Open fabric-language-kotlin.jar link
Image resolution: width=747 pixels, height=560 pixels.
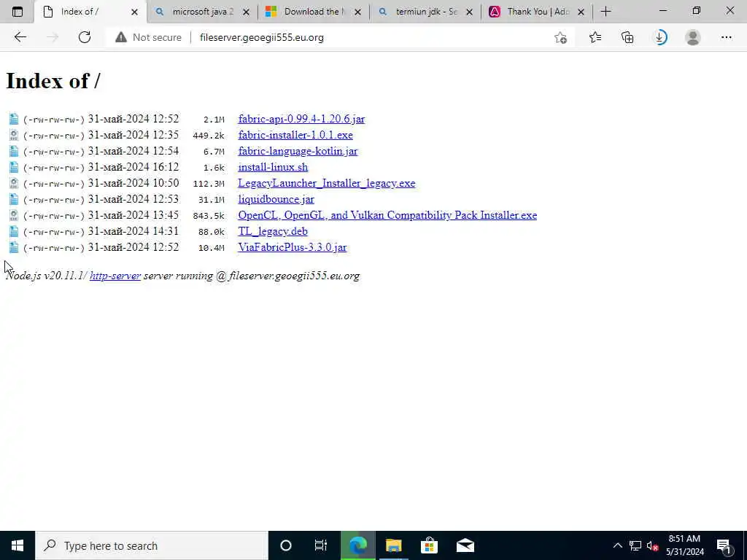click(x=298, y=151)
